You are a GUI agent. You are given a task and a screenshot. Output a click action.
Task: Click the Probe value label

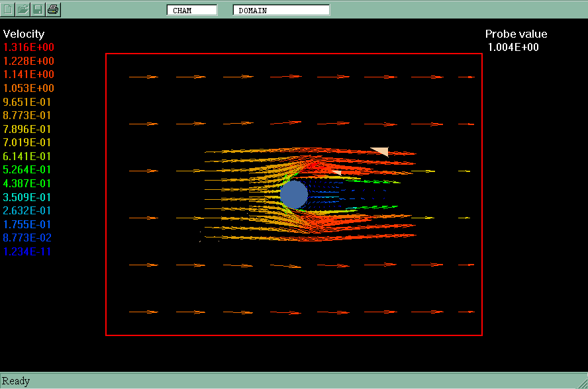point(516,34)
